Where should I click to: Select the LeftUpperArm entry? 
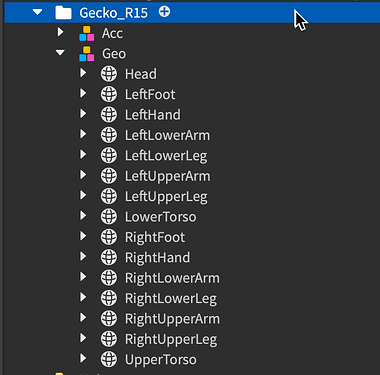tap(168, 176)
